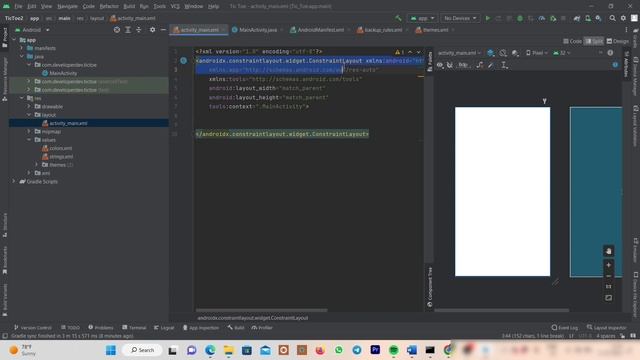Open the Logcat tool window
This screenshot has width=640, height=360.
pos(164,328)
